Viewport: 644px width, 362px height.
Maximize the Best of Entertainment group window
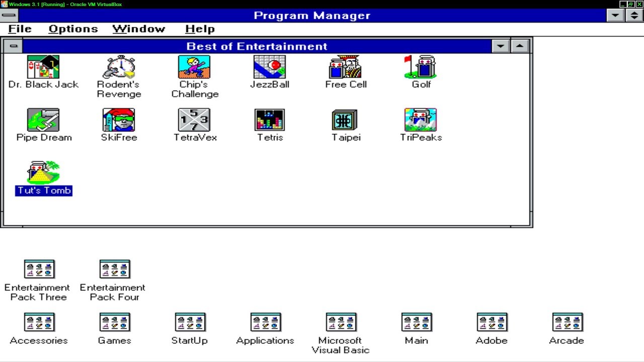[519, 46]
